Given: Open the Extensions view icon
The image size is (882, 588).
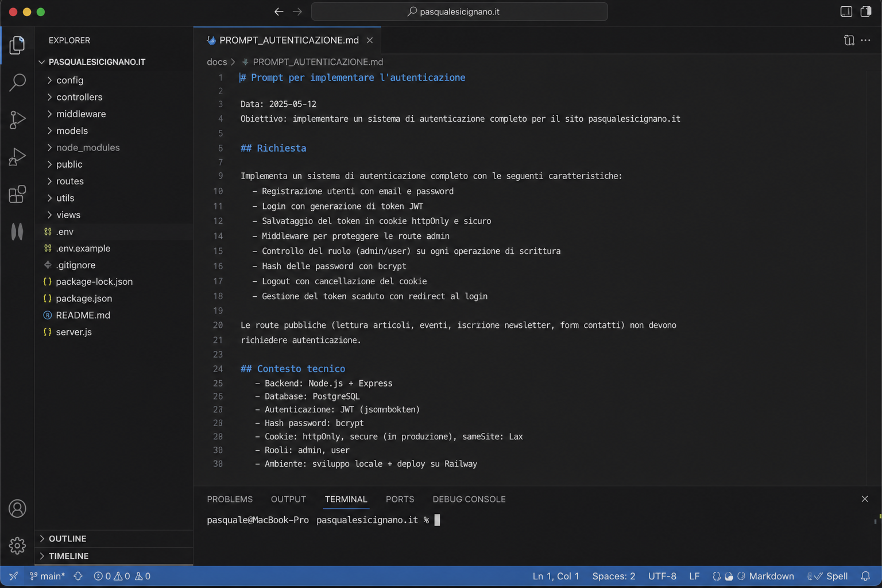Looking at the screenshot, I should [x=17, y=194].
